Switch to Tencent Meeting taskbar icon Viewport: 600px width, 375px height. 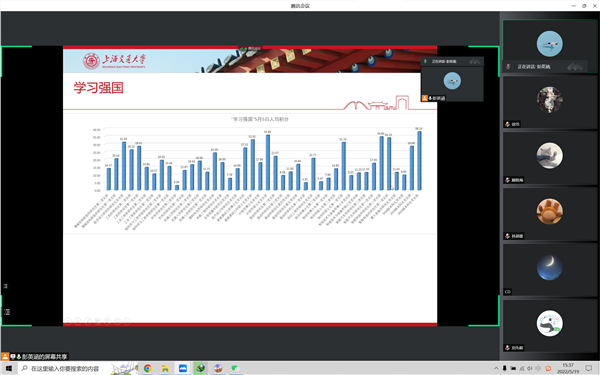[183, 368]
